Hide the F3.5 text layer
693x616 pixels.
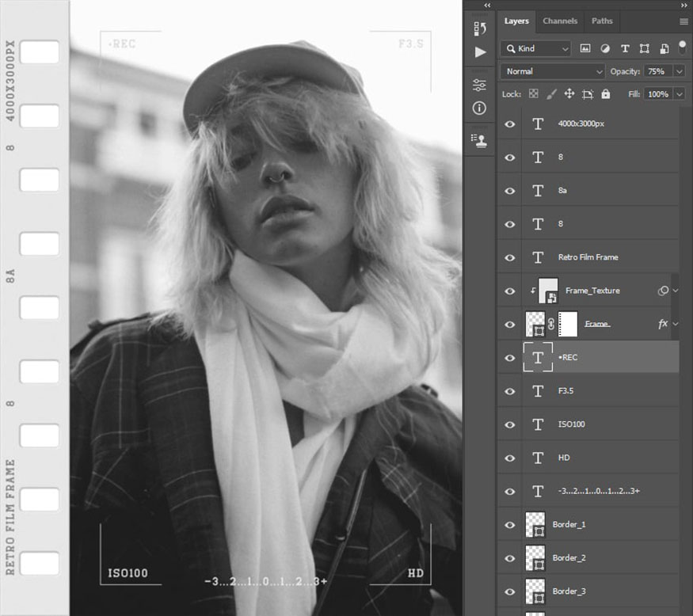[x=509, y=391]
